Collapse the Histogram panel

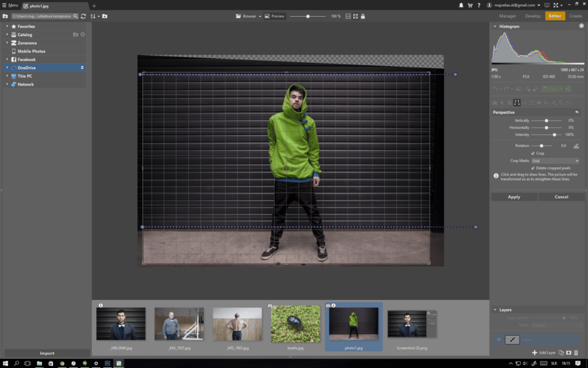[x=495, y=26]
